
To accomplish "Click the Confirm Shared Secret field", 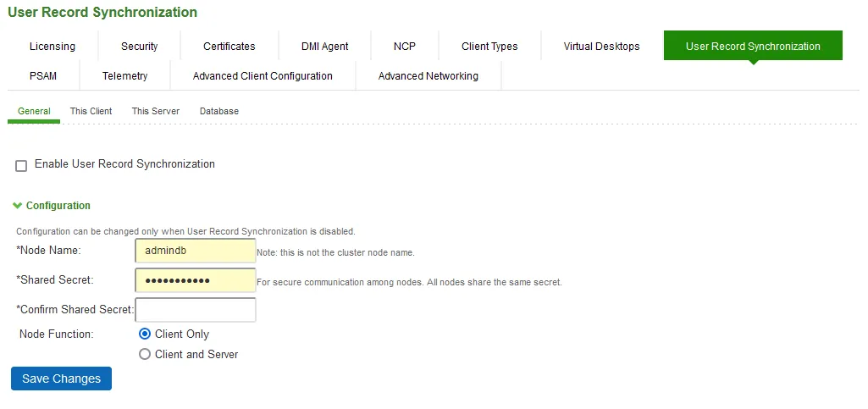I will click(x=196, y=310).
